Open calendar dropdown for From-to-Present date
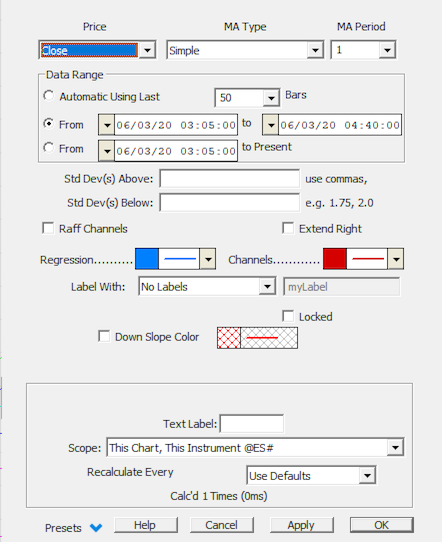The width and height of the screenshot is (442, 542). coord(106,151)
